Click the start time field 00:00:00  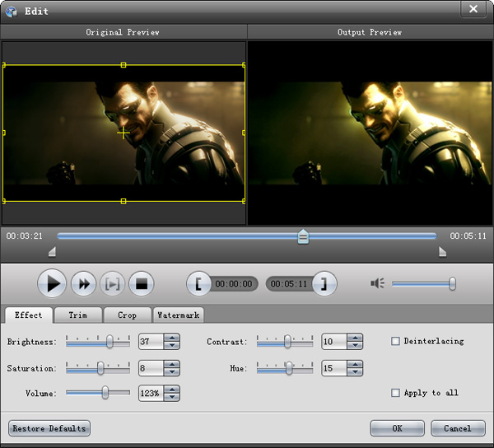pyautogui.click(x=234, y=284)
